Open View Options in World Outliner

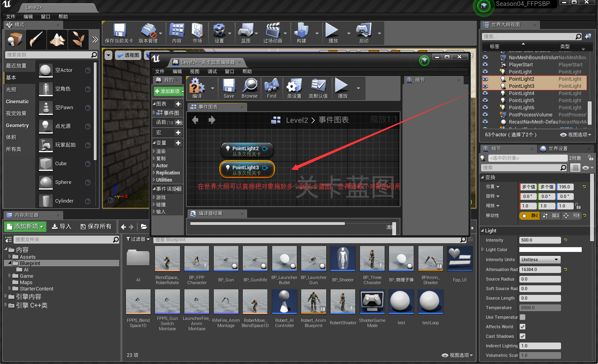pos(576,135)
